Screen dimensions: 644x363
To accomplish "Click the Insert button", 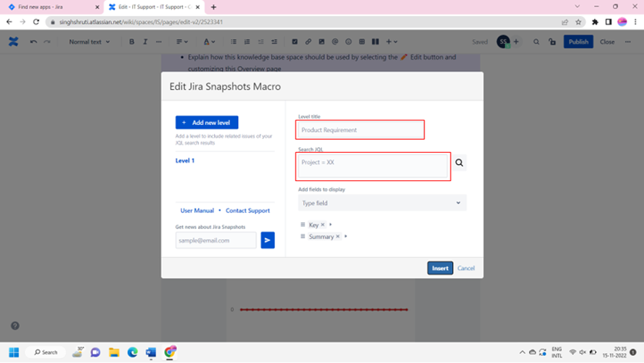I will [440, 268].
